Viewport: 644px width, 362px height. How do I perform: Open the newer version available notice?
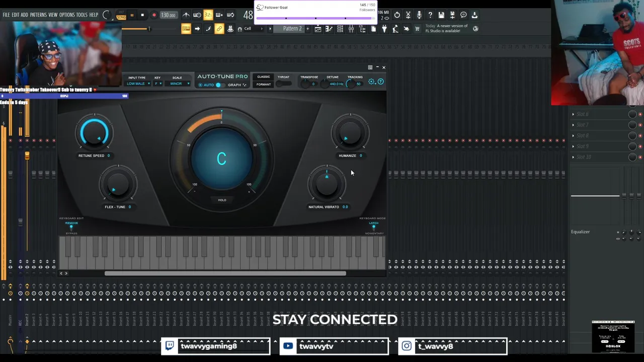(x=447, y=29)
